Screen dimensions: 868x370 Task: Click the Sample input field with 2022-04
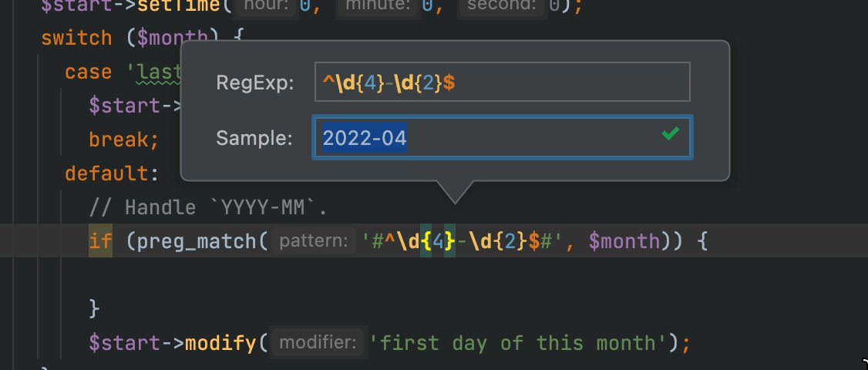click(x=502, y=137)
